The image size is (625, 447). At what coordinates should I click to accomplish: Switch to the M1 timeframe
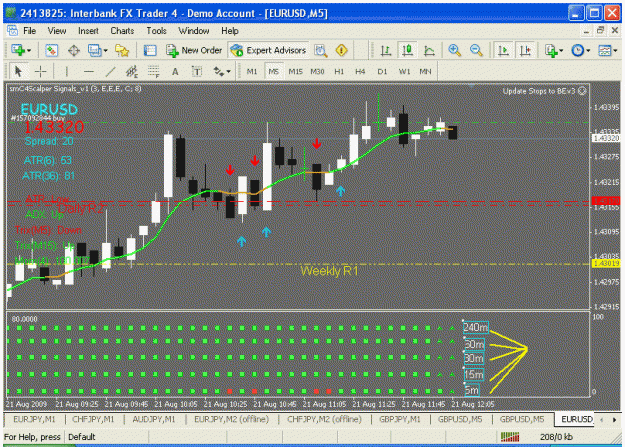252,71
